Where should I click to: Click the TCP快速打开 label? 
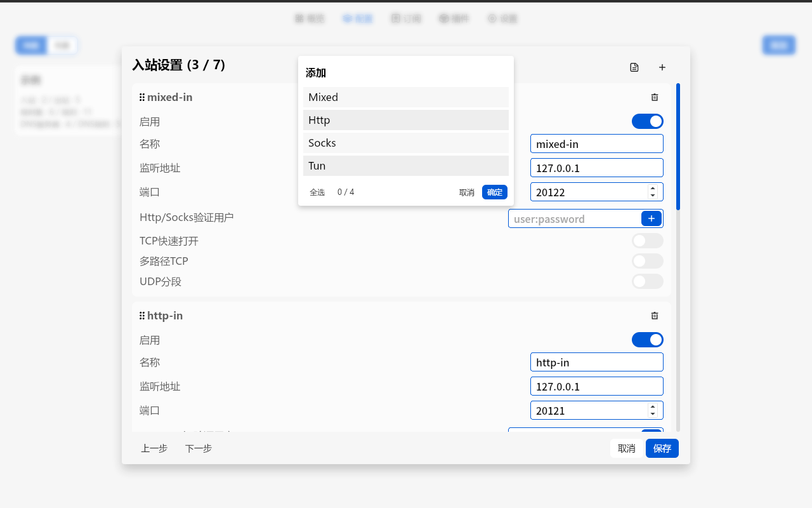click(169, 241)
